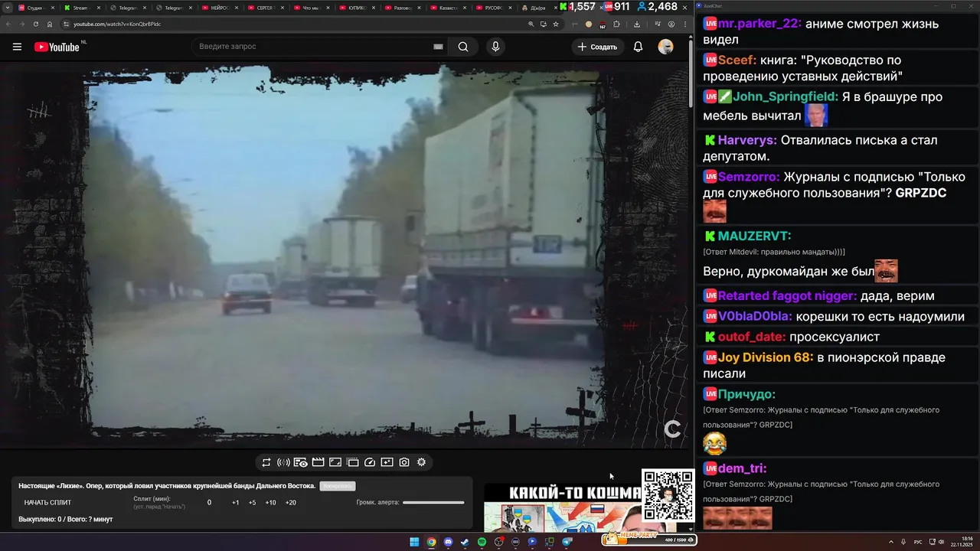Bookmark the page with the star icon

tap(556, 24)
